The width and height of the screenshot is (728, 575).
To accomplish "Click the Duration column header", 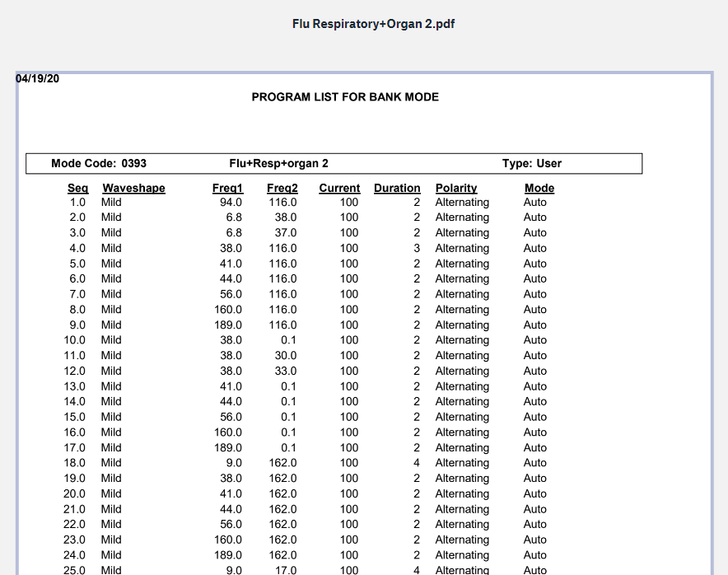I will [397, 188].
